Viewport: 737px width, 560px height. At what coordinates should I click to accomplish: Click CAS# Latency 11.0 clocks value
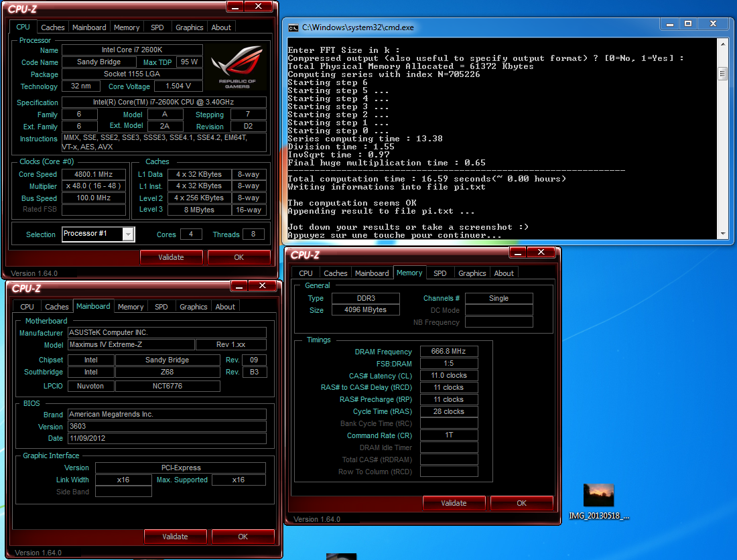tap(449, 375)
